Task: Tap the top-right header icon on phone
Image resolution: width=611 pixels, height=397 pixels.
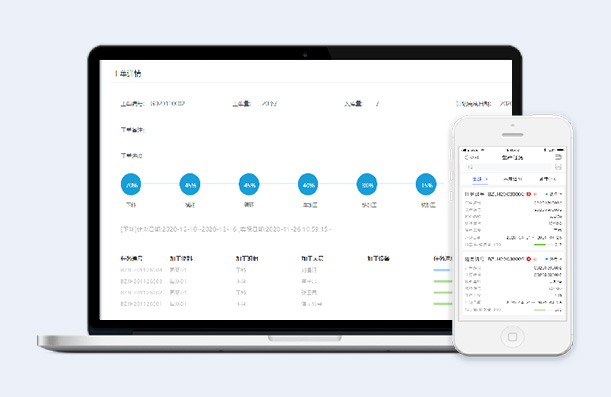Action: pos(558,157)
